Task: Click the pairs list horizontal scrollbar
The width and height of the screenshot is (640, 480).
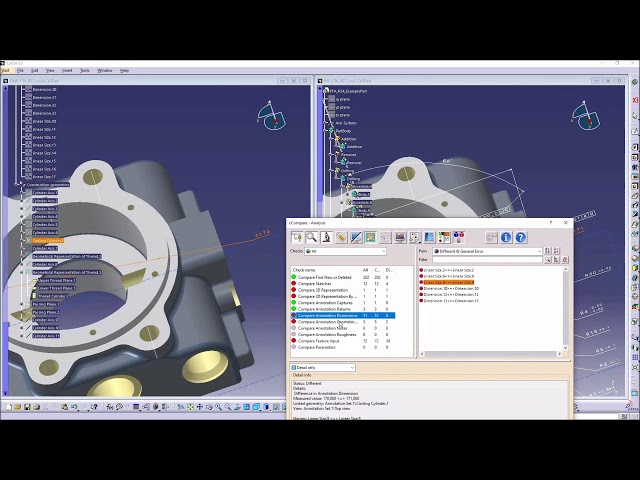Action: (x=490, y=353)
